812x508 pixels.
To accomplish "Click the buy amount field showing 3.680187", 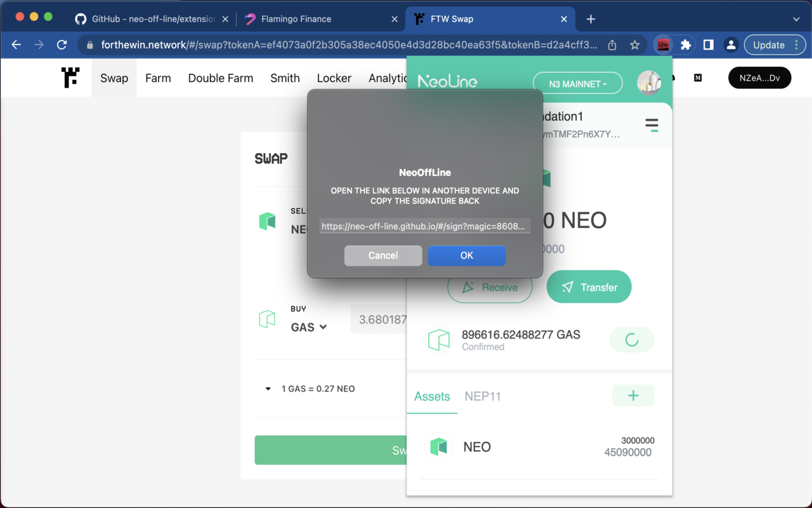I will pos(379,319).
